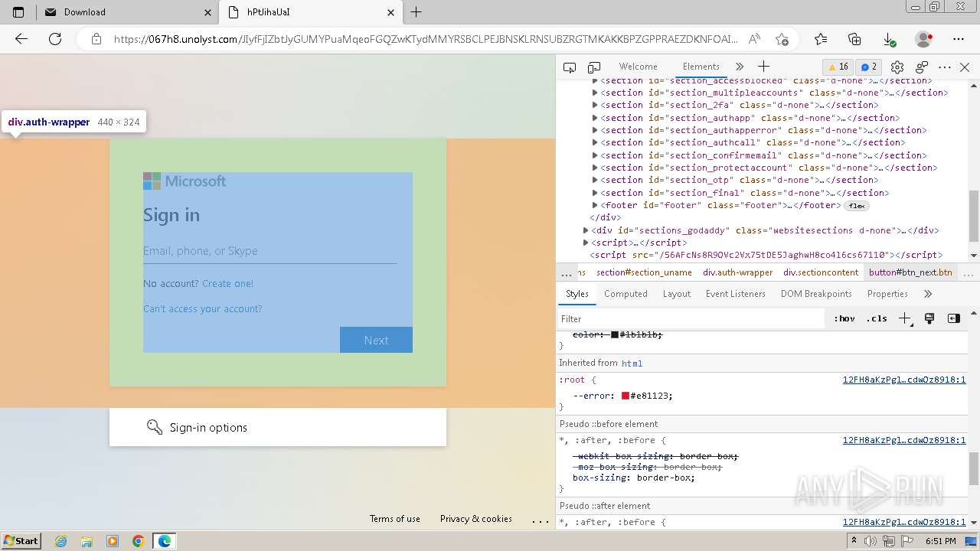Show the 2 issues counter

(867, 67)
